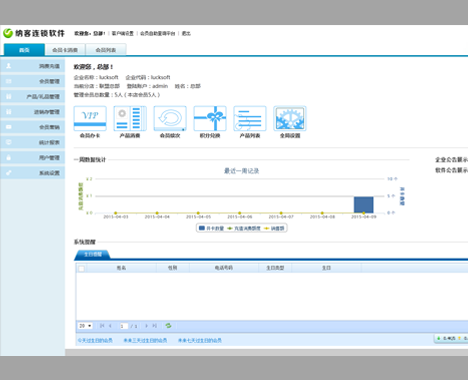Open the VIP 会员办卡 icon
468x380 pixels.
pos(90,118)
